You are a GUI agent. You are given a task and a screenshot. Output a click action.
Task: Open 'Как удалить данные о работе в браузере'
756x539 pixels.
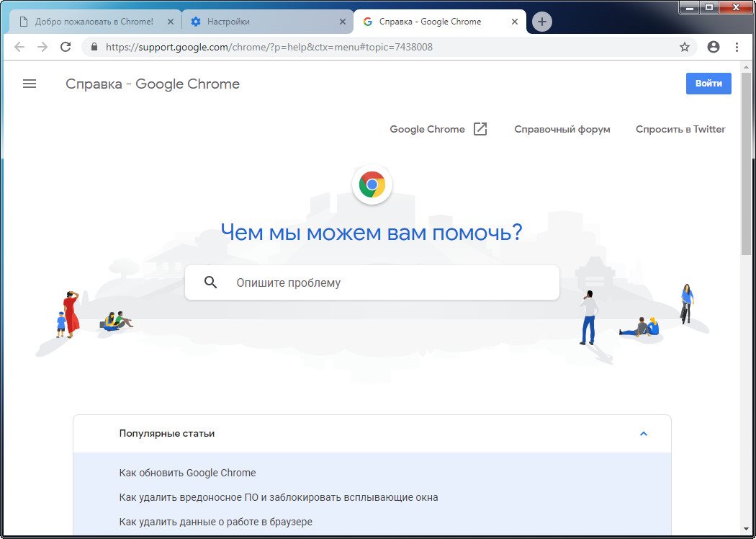click(x=215, y=522)
